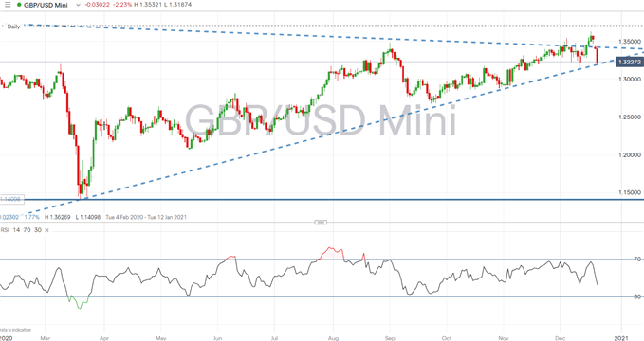
Task: Click the green market status dot
Action: (x=19, y=5)
